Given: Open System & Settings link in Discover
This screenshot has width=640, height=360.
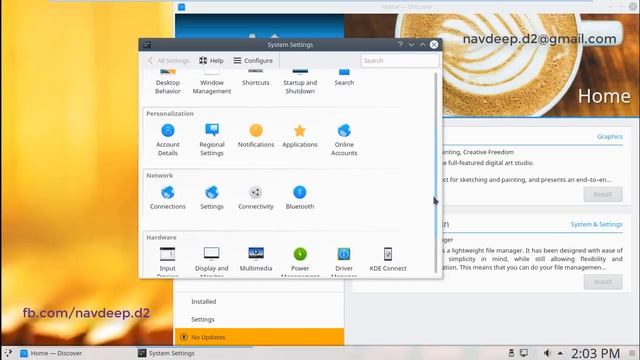Looking at the screenshot, I should click(596, 224).
